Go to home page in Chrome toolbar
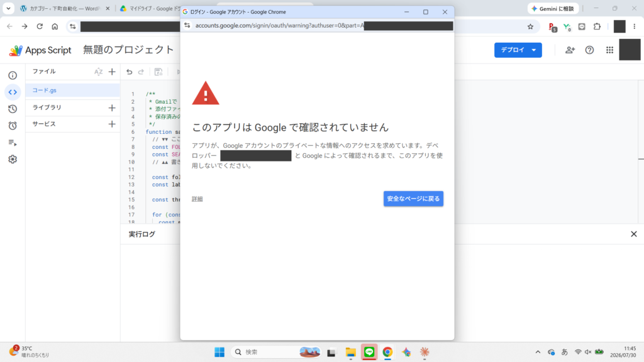The width and height of the screenshot is (644, 362). [55, 26]
